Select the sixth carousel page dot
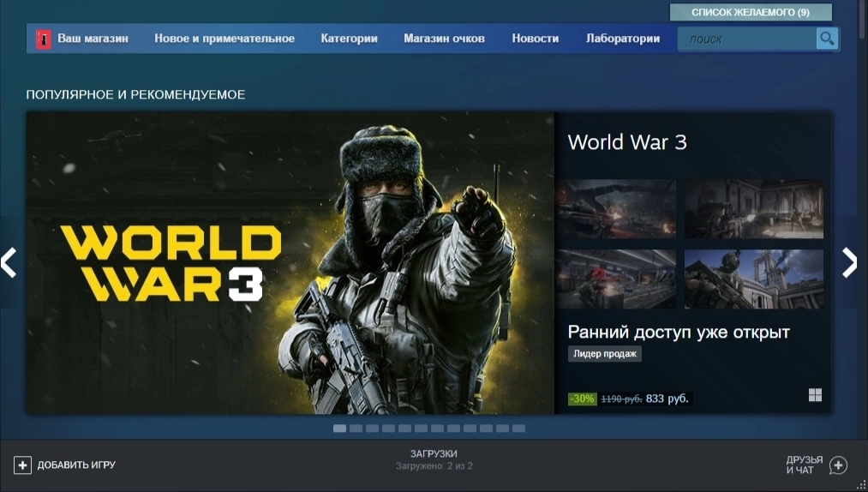The height and width of the screenshot is (492, 868). [x=422, y=429]
